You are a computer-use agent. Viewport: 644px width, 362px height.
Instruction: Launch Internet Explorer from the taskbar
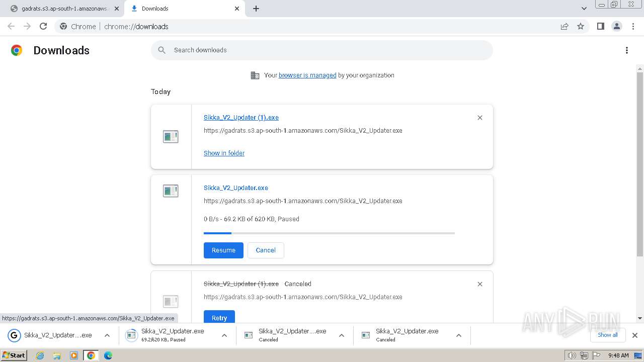(x=40, y=355)
